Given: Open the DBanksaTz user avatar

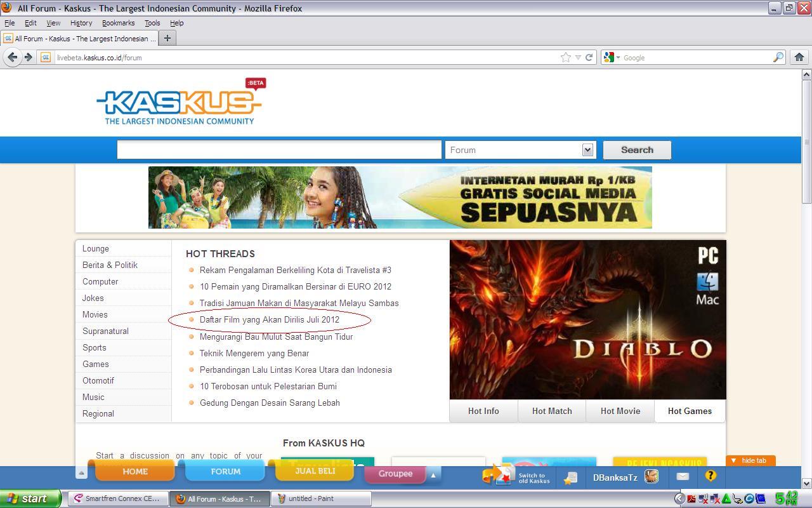Looking at the screenshot, I should tap(652, 476).
